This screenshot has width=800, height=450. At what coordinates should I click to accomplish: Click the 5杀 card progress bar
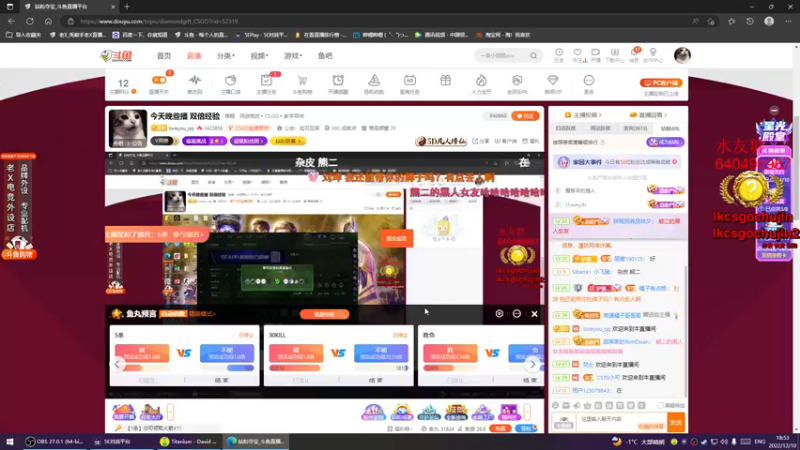[x=184, y=367]
